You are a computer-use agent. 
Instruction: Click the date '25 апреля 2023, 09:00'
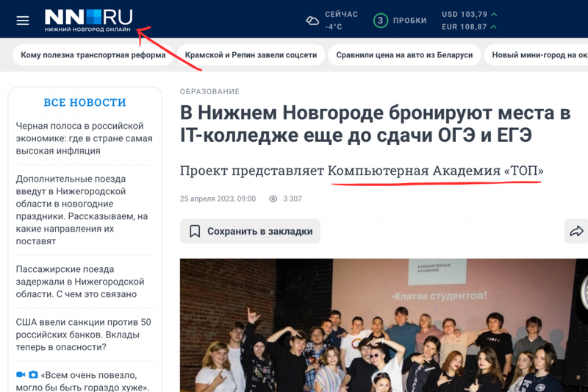(x=218, y=199)
